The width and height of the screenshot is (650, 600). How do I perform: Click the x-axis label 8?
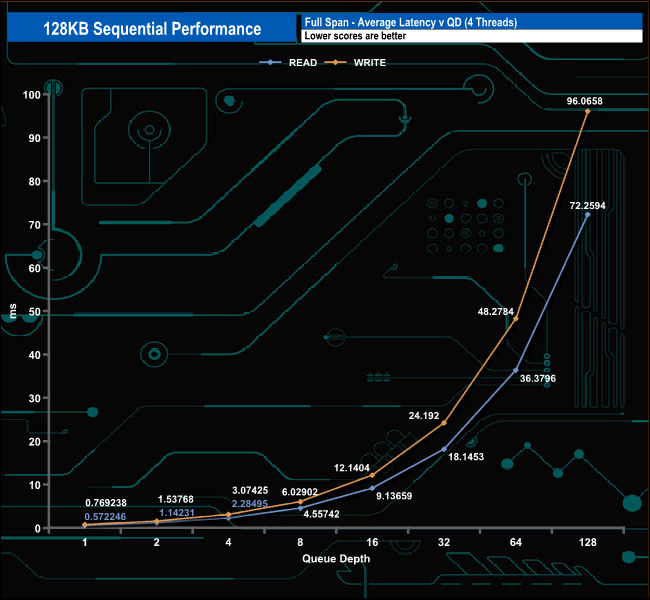300,542
